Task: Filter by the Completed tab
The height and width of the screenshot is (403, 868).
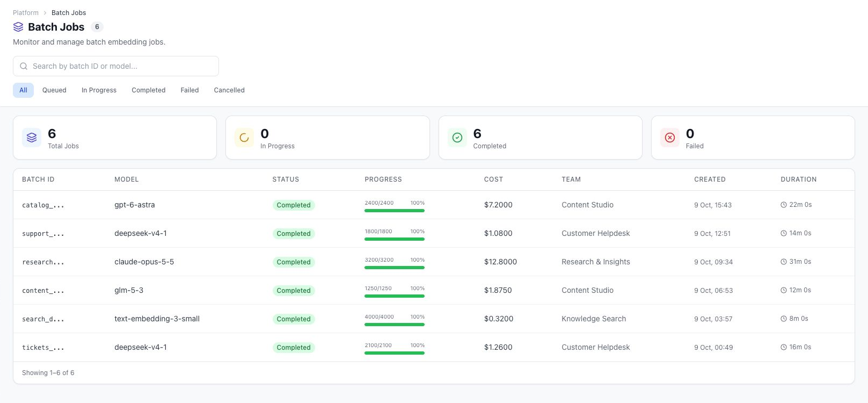Action: coord(149,90)
